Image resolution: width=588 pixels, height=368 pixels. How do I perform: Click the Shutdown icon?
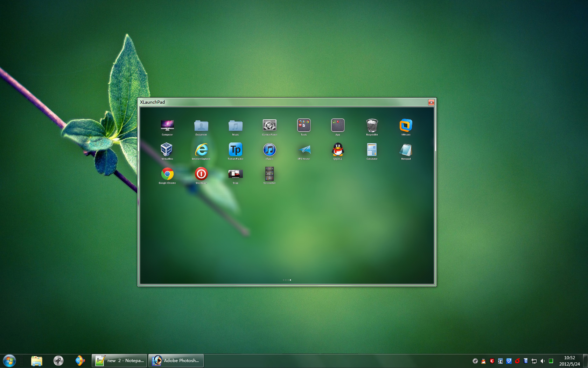point(201,174)
